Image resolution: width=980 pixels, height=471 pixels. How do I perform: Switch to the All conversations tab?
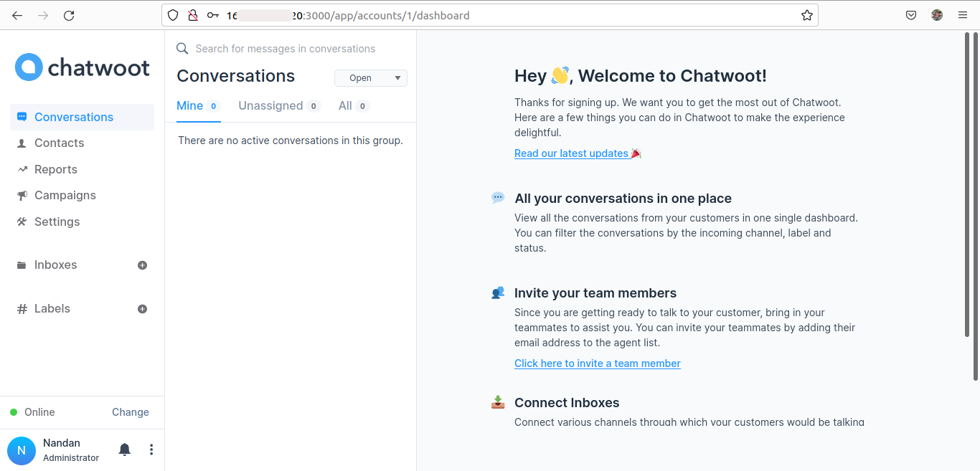coord(354,106)
